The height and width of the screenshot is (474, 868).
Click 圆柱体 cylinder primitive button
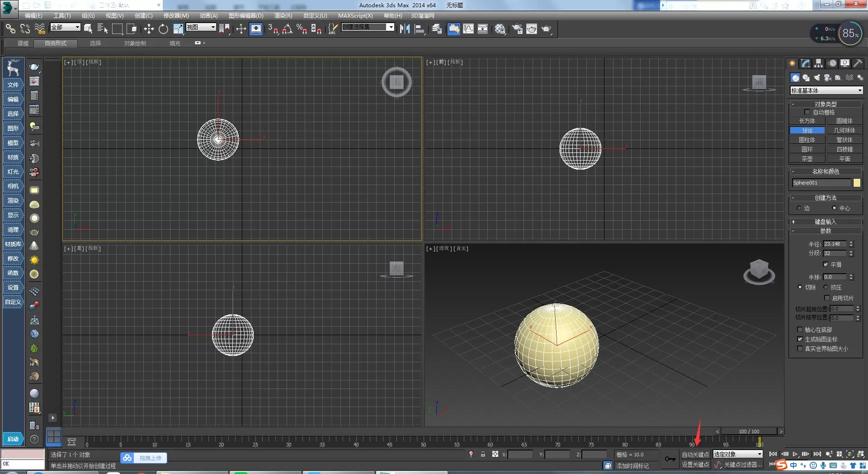coord(807,140)
